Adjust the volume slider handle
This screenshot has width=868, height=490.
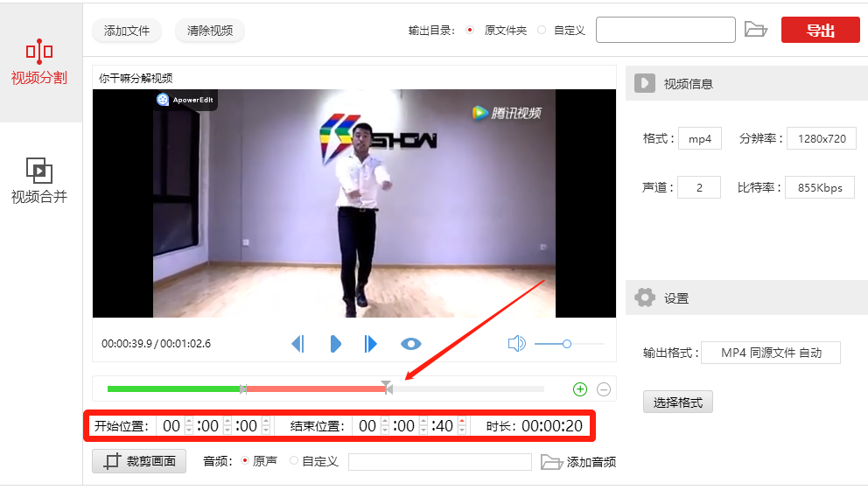[567, 344]
